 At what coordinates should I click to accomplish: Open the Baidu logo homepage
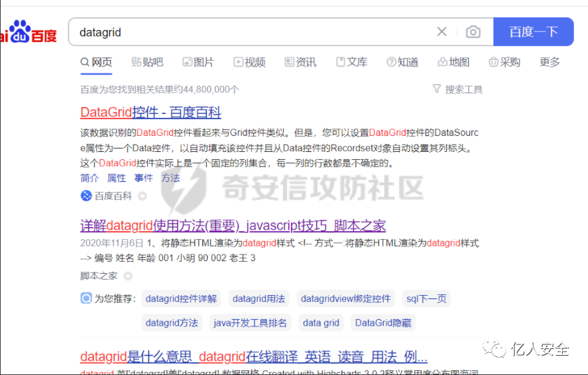point(29,32)
